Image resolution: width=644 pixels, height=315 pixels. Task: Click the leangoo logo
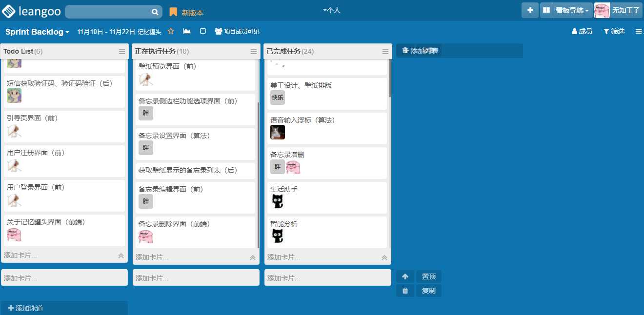[32, 11]
